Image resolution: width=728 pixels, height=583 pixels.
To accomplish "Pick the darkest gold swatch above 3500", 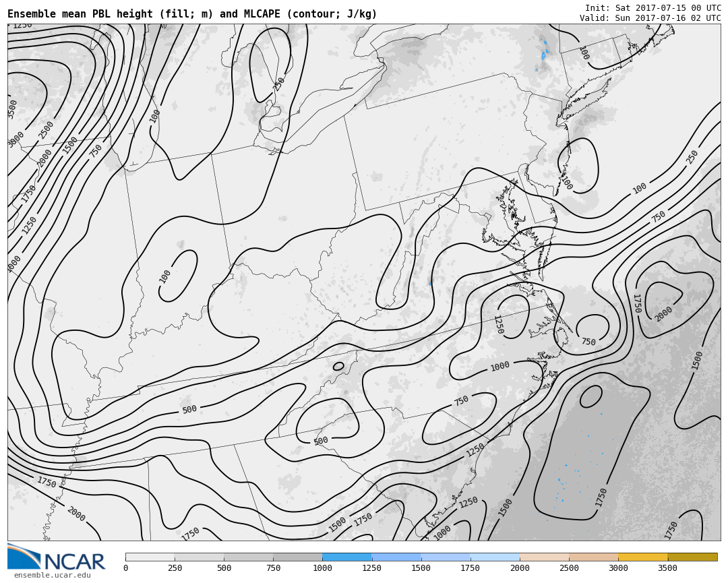I will click(692, 557).
